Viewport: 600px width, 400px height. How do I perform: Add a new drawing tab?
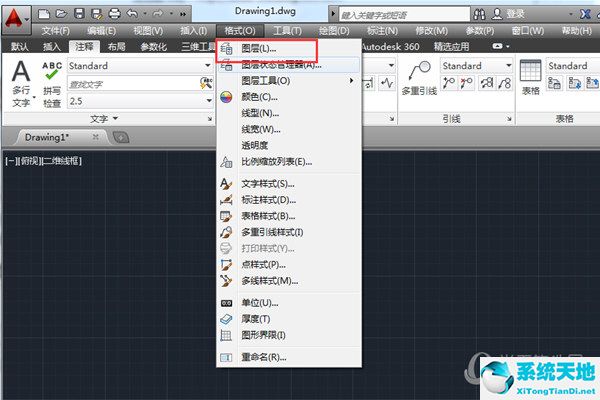pyautogui.click(x=121, y=137)
